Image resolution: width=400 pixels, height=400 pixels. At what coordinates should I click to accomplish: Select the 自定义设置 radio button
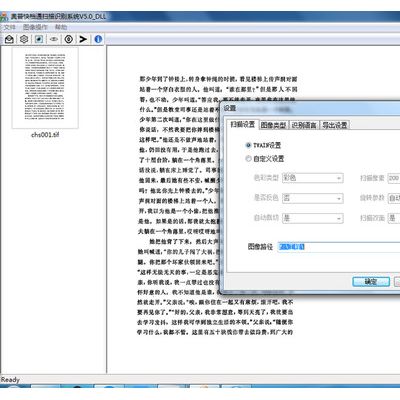[248, 159]
